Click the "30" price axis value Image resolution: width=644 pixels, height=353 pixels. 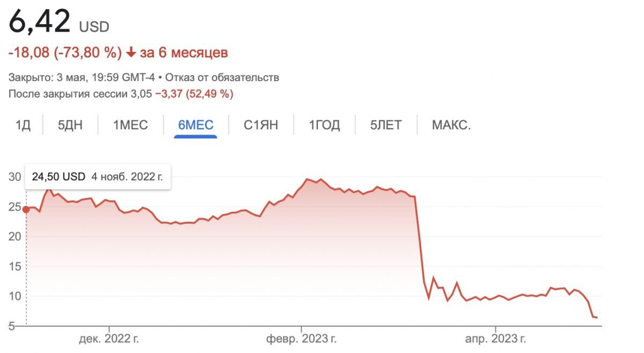16,176
